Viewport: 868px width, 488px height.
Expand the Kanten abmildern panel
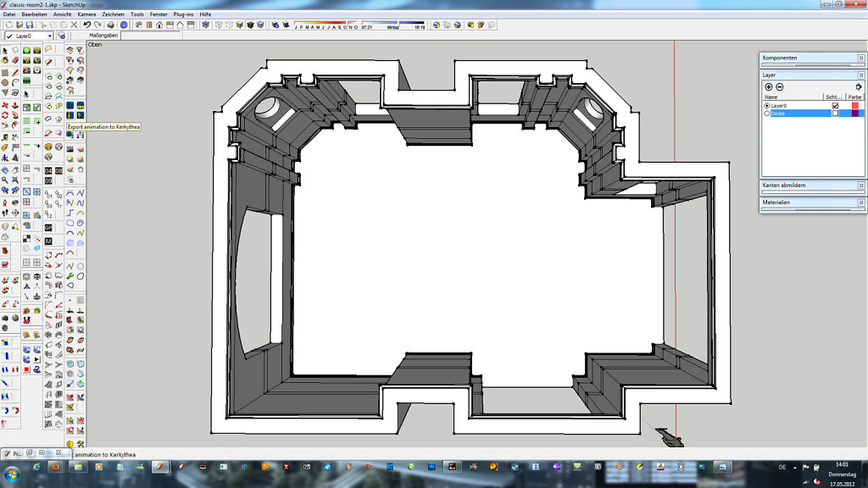[813, 186]
